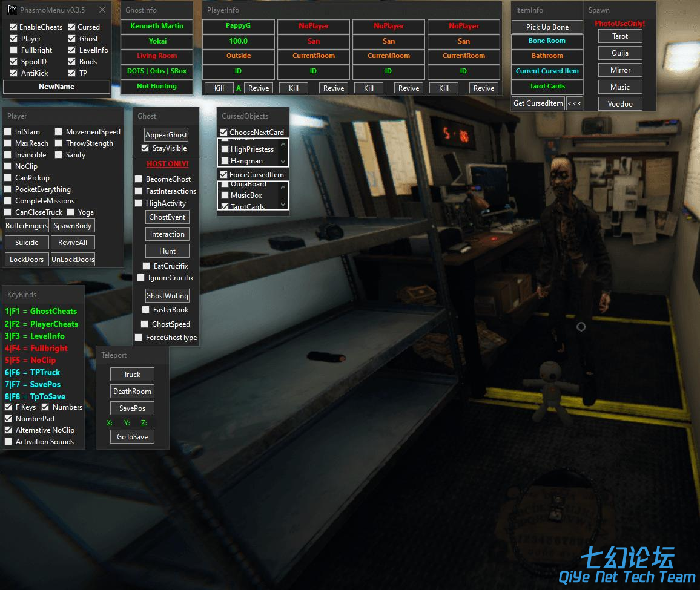Click the ButterFingers button
Screen dimensions: 700x590
27,225
